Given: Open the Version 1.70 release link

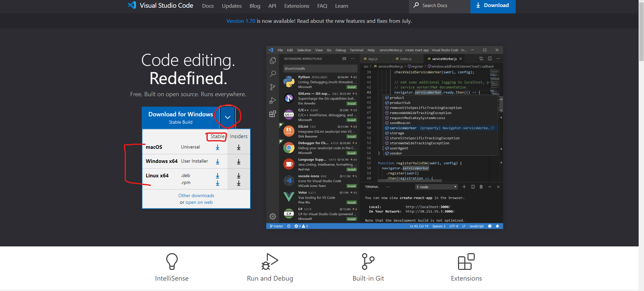Looking at the screenshot, I should [241, 21].
